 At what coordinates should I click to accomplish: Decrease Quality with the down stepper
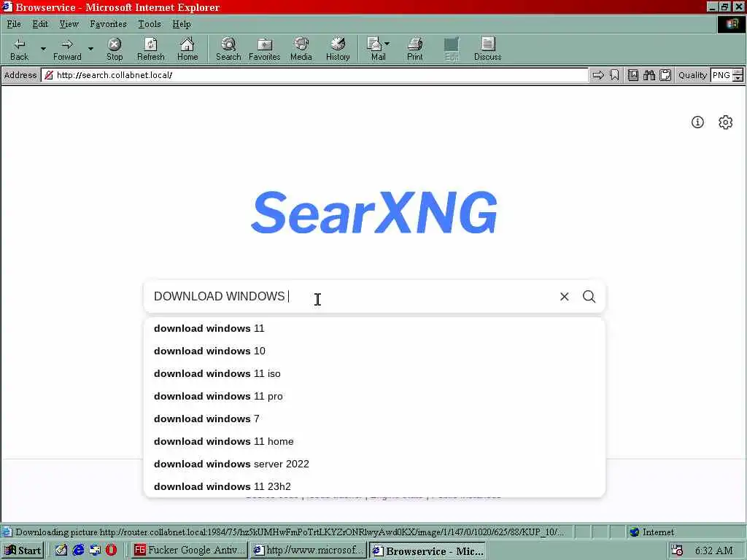pyautogui.click(x=738, y=79)
